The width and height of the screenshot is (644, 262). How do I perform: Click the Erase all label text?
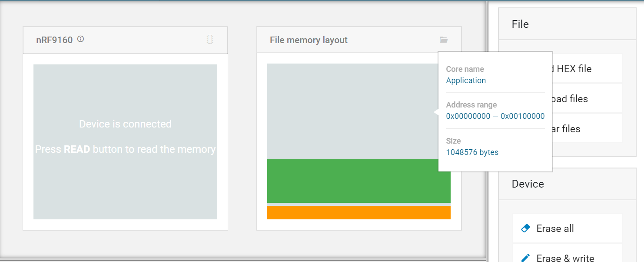click(555, 228)
